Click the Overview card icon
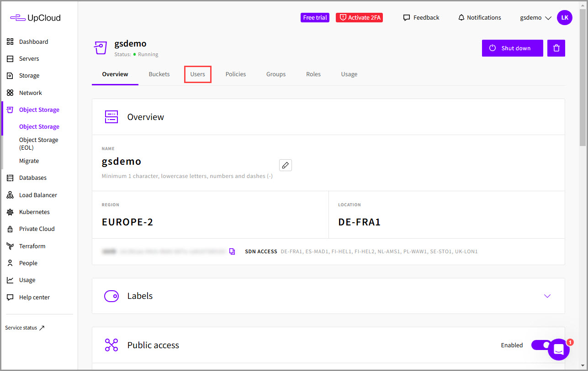The image size is (588, 371). pos(111,117)
